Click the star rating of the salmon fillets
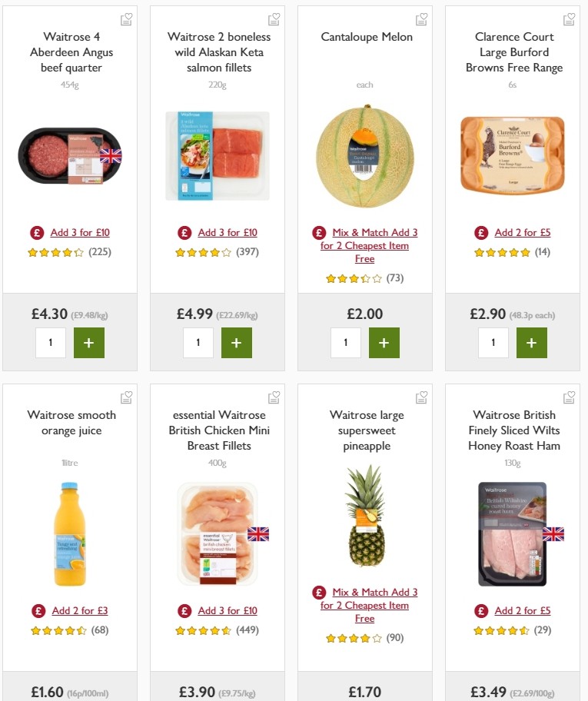 (203, 251)
